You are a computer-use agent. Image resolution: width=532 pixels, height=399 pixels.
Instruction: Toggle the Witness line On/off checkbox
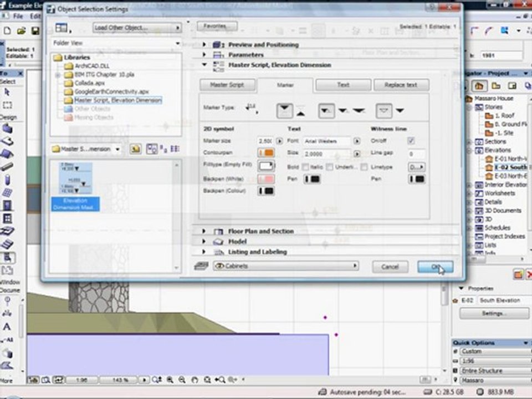pyautogui.click(x=411, y=141)
